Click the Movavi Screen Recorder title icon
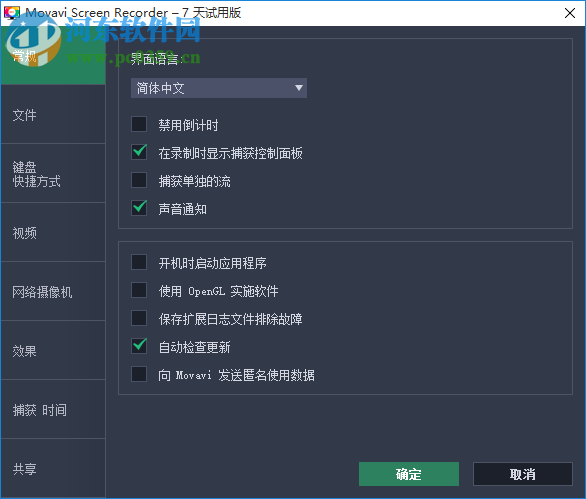Image resolution: width=586 pixels, height=499 pixels. (11, 12)
